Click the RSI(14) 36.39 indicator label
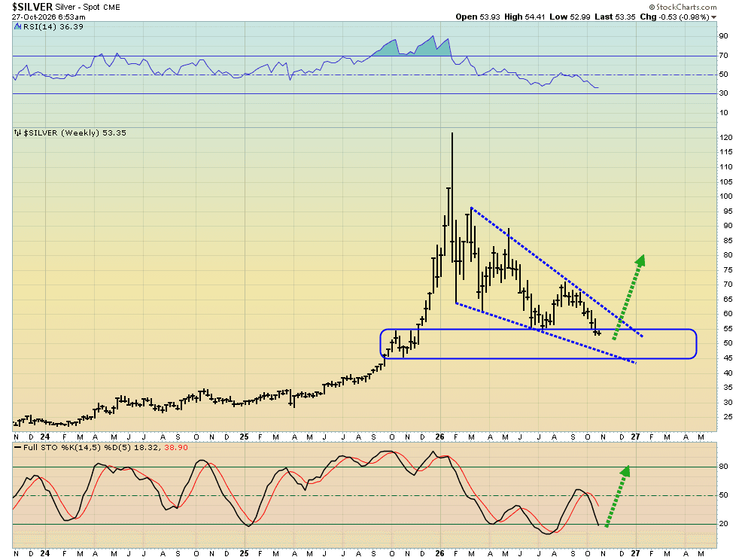 (x=53, y=26)
